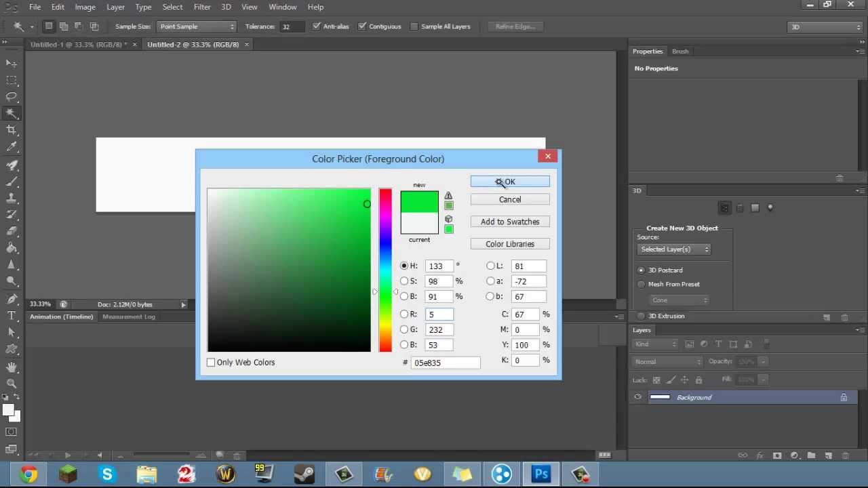Screen dimensions: 868x488
Task: Open the Image menu
Action: [x=85, y=7]
